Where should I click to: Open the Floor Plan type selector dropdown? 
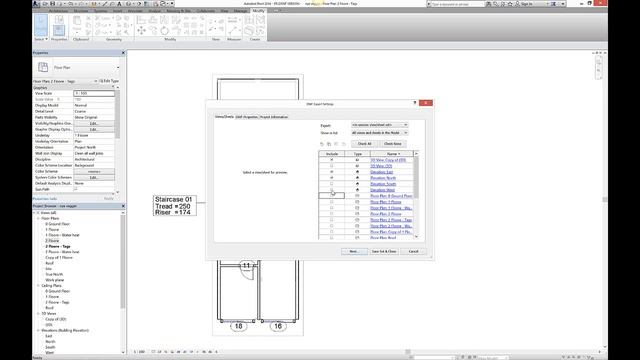click(118, 68)
